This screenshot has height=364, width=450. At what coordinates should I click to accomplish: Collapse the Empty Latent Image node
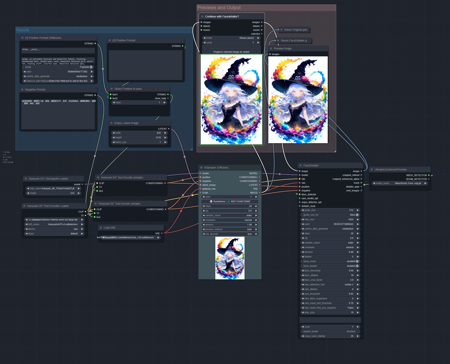click(x=112, y=123)
